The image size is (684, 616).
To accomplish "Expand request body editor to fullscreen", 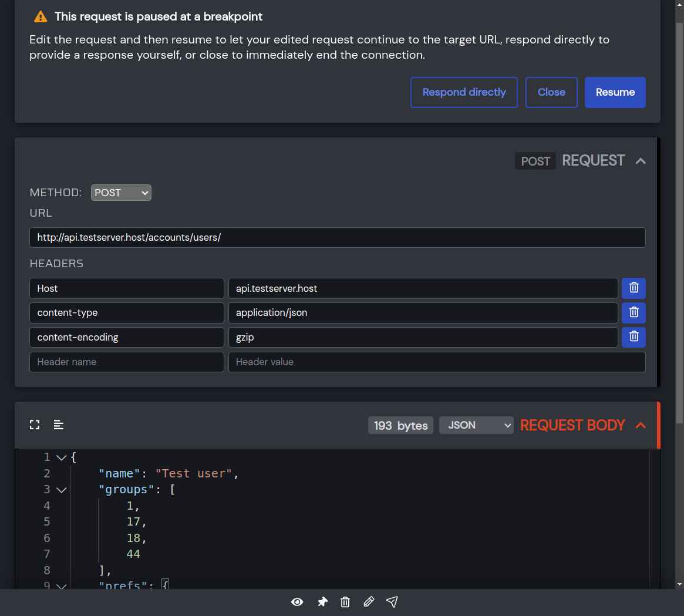I will (35, 425).
